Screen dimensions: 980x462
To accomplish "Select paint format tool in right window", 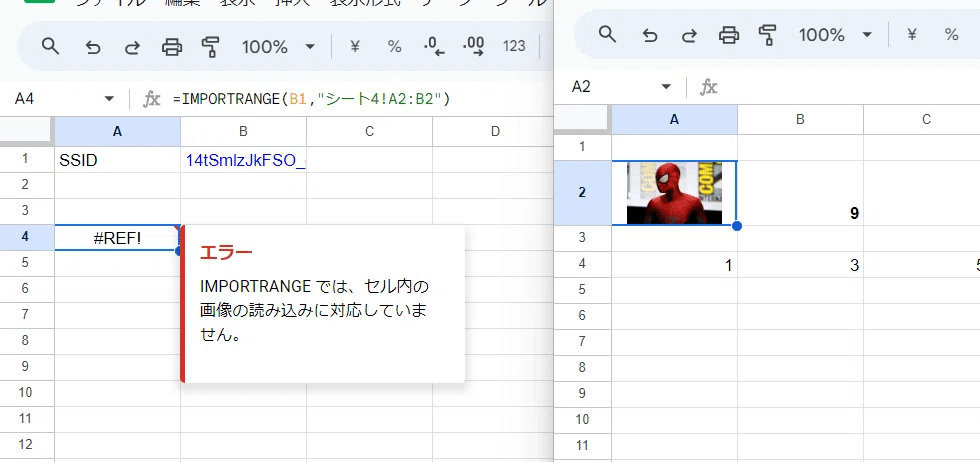I will 768,35.
